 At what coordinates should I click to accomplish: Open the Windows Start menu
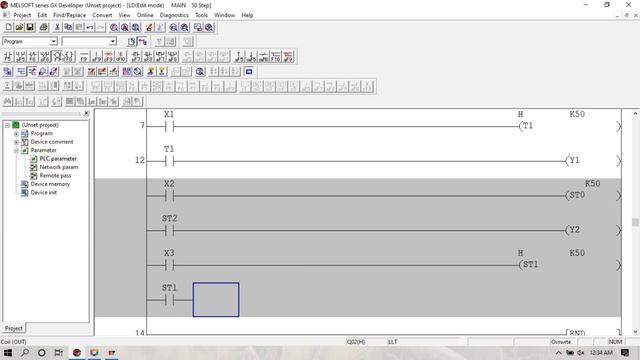8,353
